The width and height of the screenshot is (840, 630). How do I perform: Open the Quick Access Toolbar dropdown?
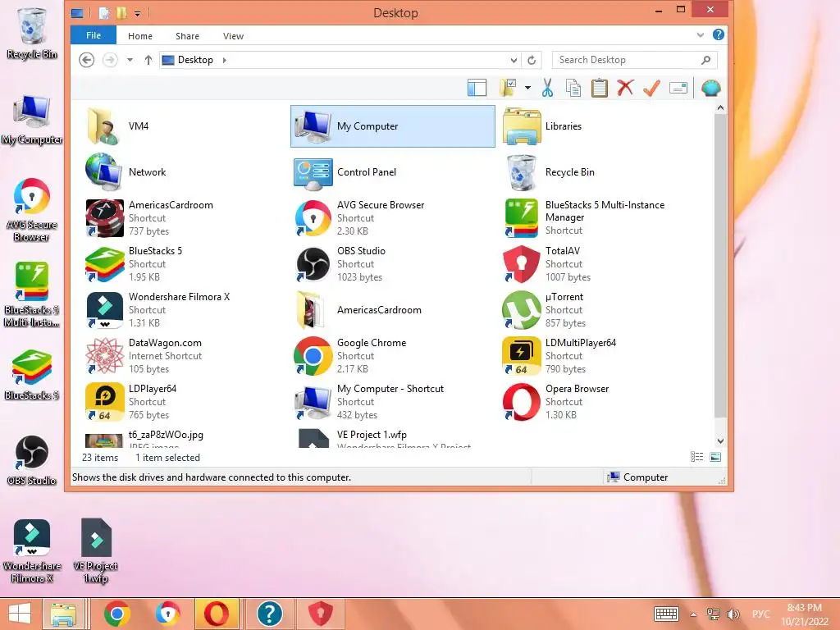138,13
